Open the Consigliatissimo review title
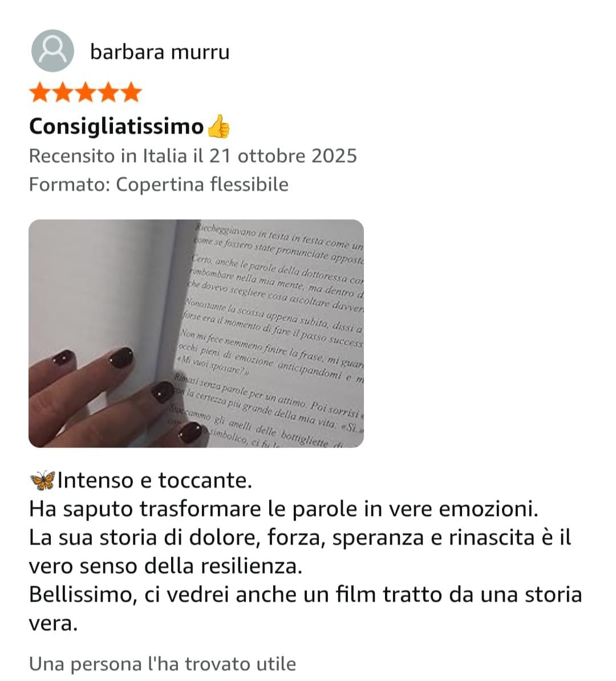The width and height of the screenshot is (616, 681). [116, 127]
